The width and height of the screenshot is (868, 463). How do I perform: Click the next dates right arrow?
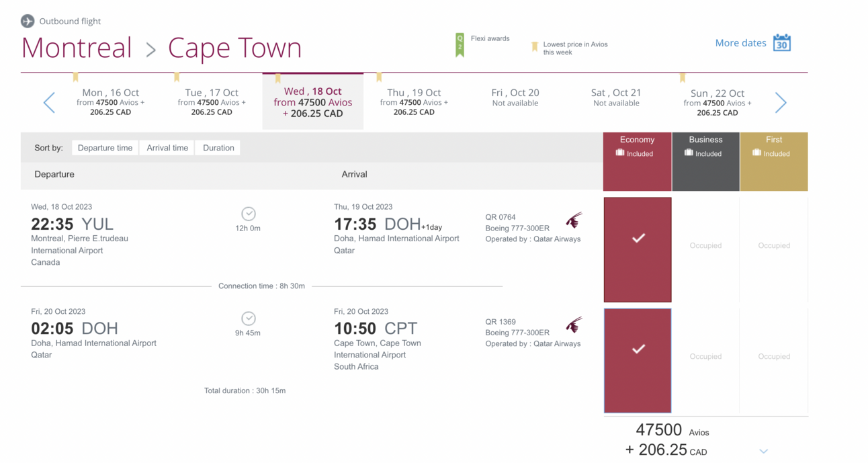tap(780, 103)
